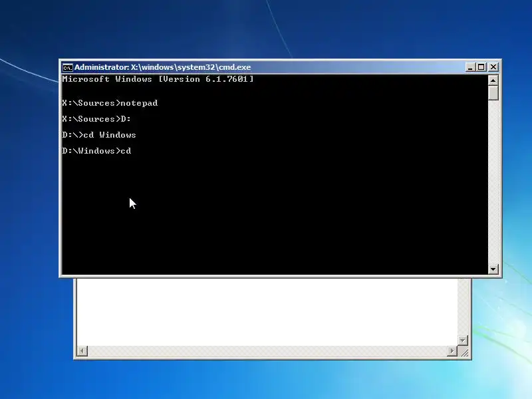This screenshot has width=532, height=399.
Task: Click inside the Notepad text area
Action: [x=267, y=311]
